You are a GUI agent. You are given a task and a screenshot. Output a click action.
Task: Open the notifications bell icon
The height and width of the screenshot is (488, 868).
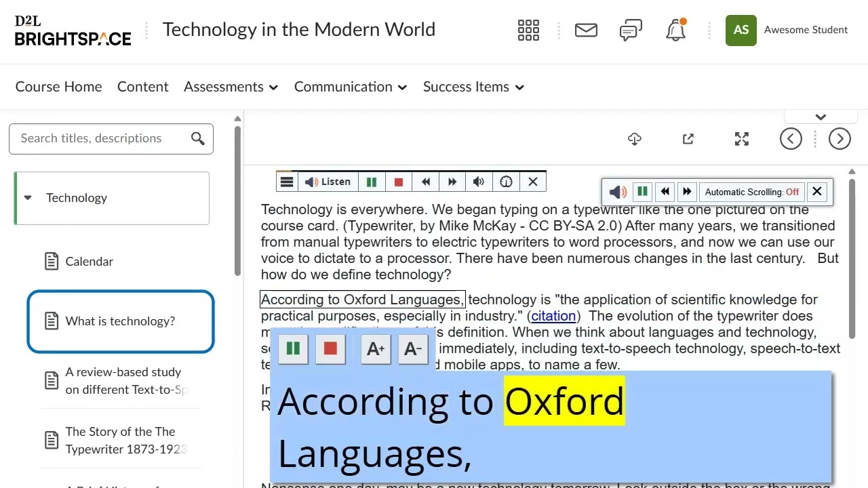675,30
